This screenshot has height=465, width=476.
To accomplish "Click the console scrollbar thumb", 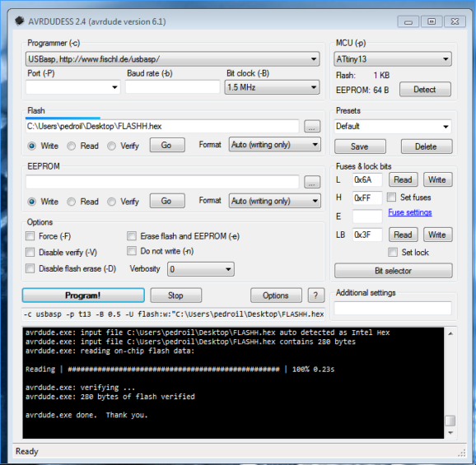I will click(450, 421).
